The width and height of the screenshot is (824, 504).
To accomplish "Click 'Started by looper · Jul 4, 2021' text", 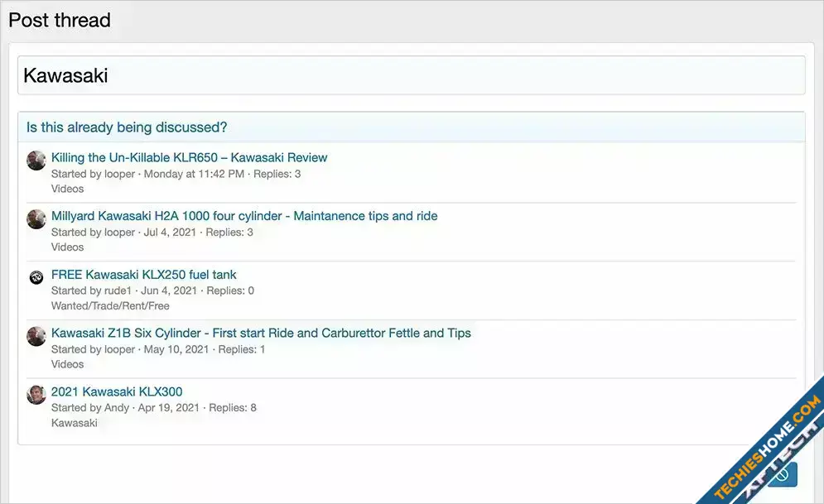I will 123,232.
